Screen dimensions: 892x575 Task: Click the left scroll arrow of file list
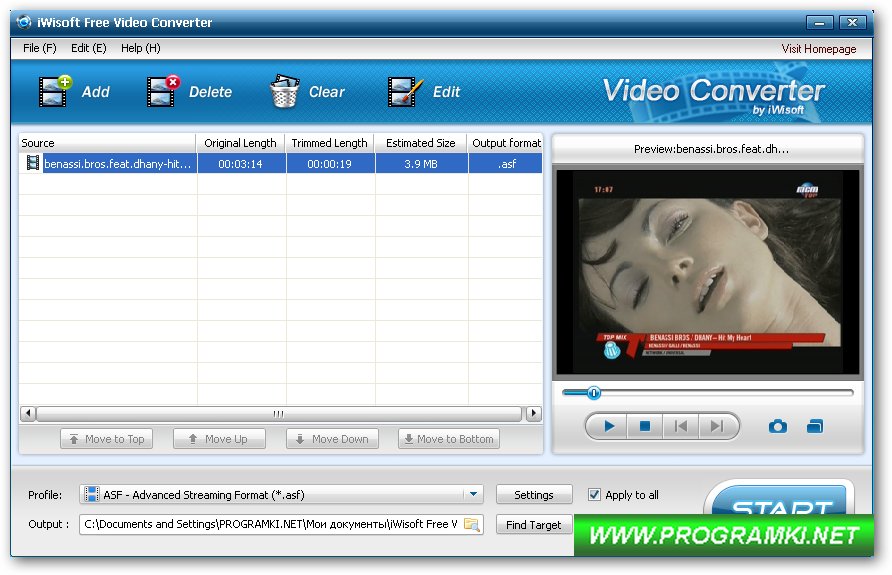coord(28,413)
